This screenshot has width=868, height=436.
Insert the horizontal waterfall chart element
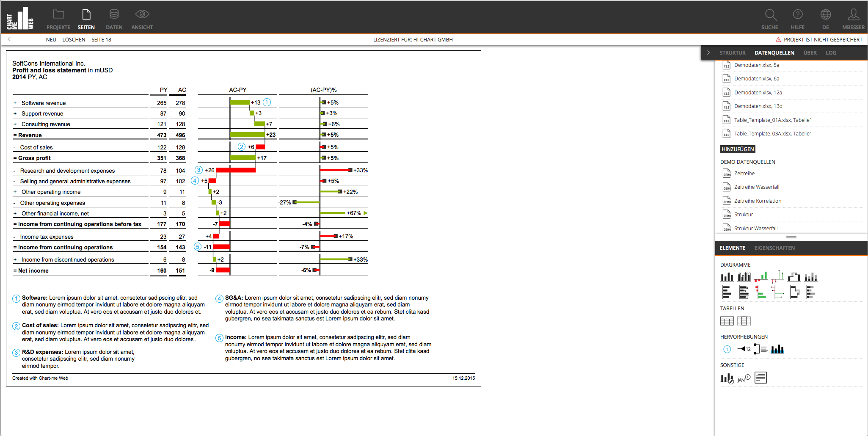[x=794, y=292]
